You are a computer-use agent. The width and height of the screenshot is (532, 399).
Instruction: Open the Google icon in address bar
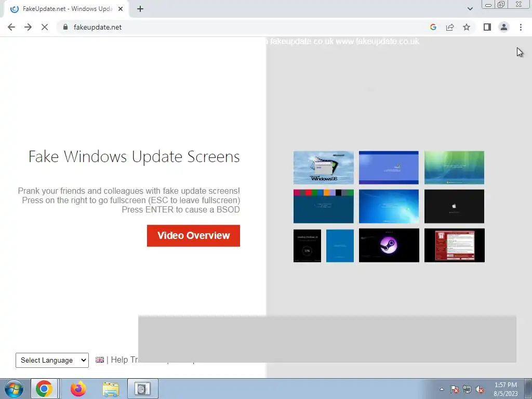(x=433, y=27)
